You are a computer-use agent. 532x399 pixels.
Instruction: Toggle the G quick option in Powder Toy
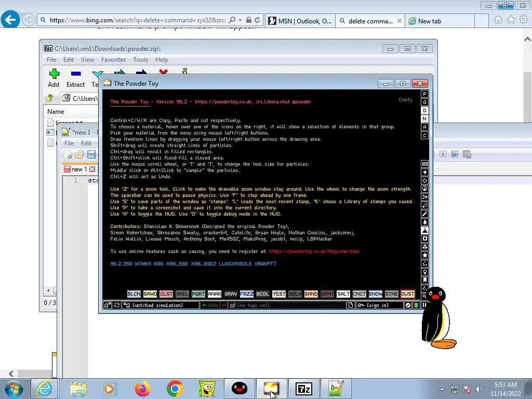[424, 102]
